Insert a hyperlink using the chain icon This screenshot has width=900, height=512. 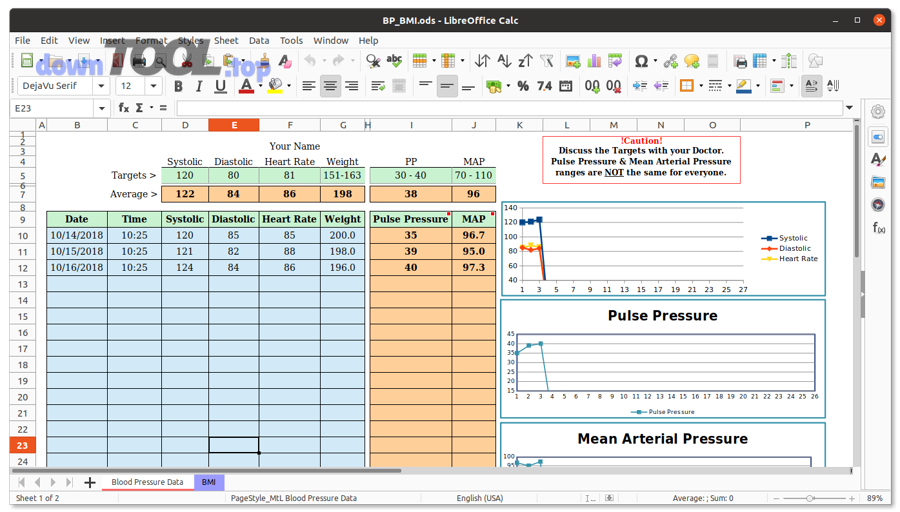pyautogui.click(x=670, y=61)
